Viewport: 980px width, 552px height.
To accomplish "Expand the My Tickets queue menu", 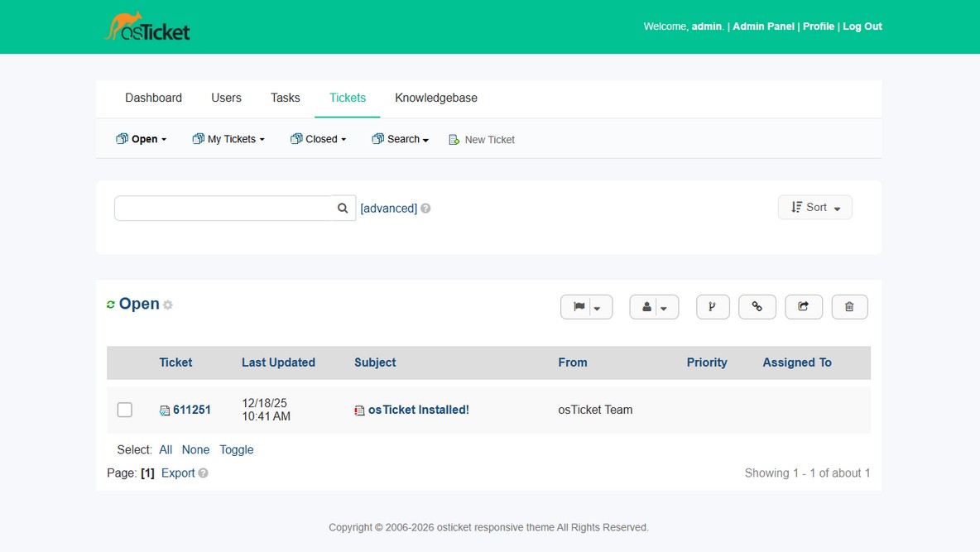I will coord(228,139).
